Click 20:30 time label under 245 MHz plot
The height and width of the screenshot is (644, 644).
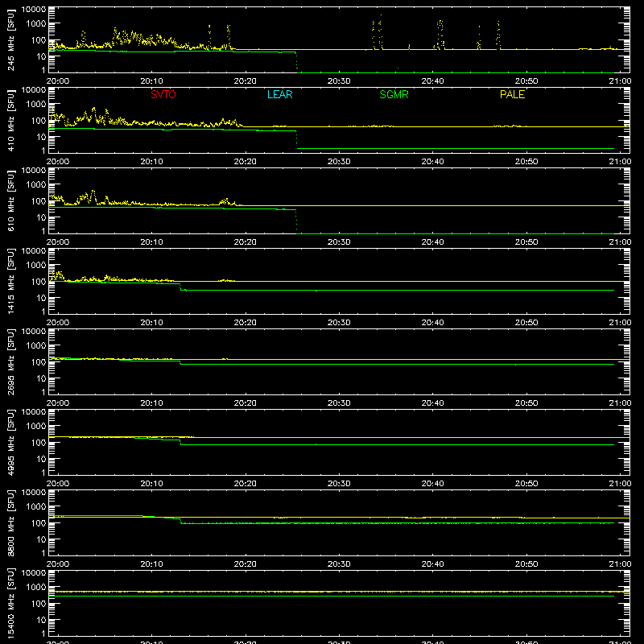339,81
